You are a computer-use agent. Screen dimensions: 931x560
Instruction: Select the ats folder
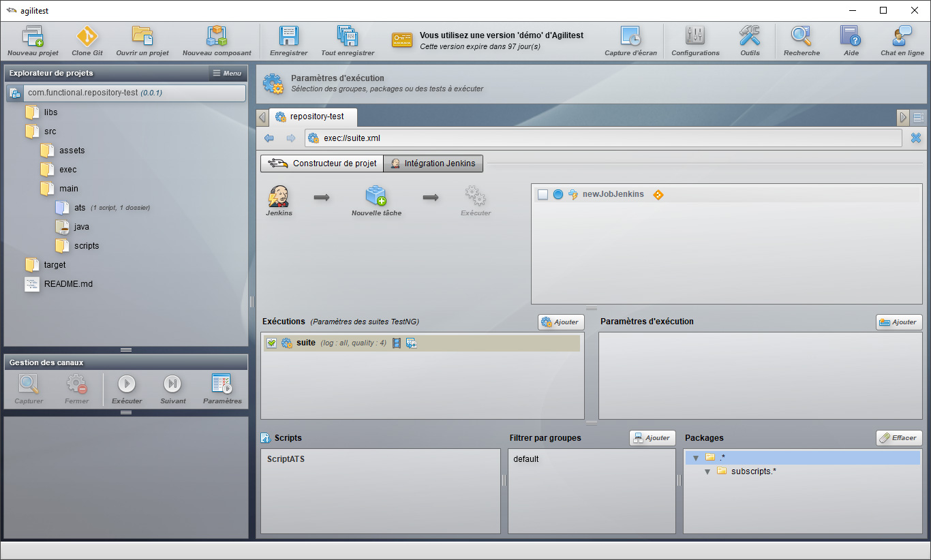click(80, 208)
